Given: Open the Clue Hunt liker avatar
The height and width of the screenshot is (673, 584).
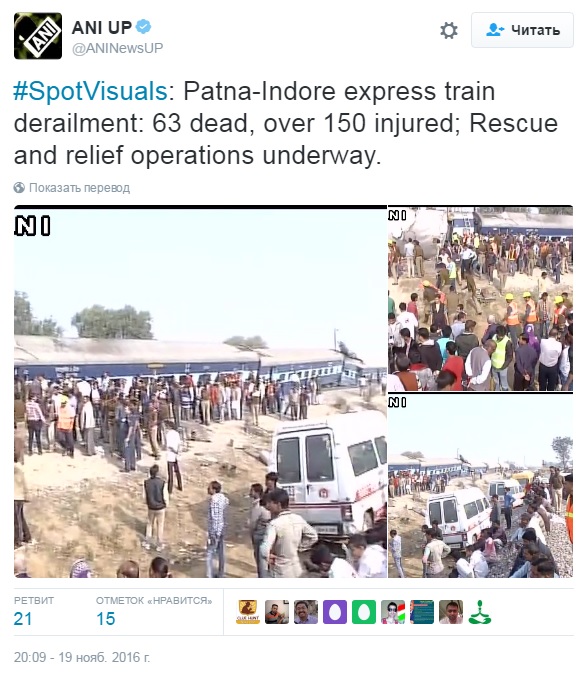Looking at the screenshot, I should point(248,612).
